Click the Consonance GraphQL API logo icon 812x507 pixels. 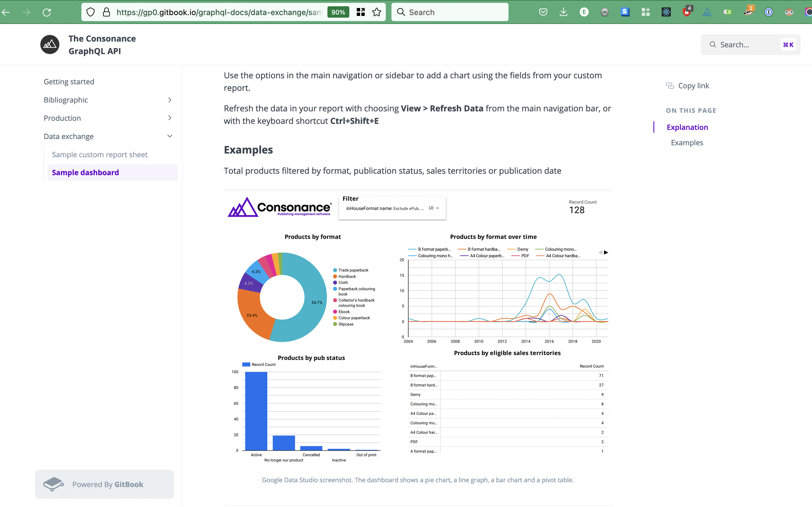[50, 44]
